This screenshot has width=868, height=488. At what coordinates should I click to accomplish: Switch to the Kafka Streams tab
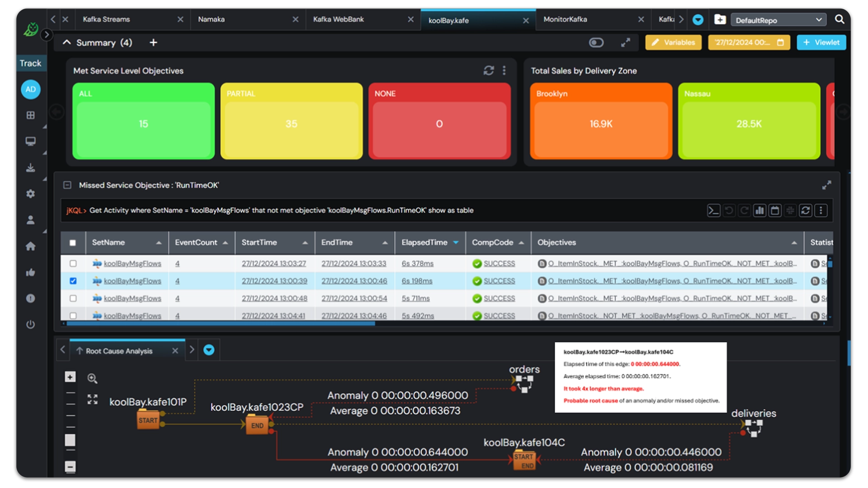coord(106,19)
